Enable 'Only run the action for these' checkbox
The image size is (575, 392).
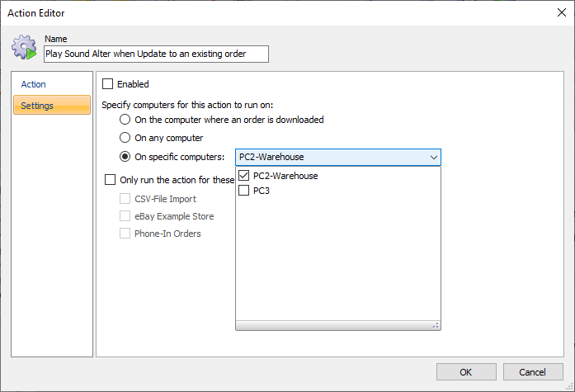[x=111, y=180]
